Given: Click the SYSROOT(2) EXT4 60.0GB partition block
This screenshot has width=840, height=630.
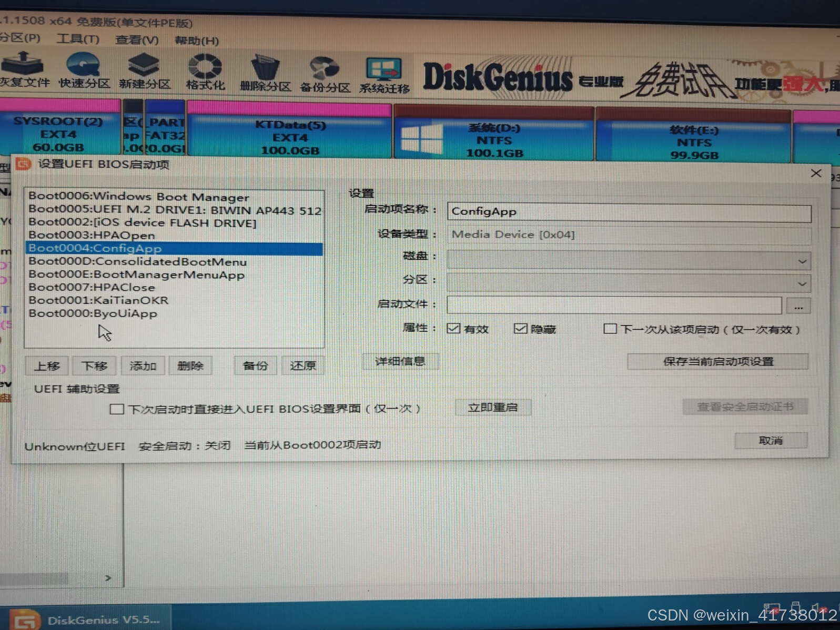Looking at the screenshot, I should pyautogui.click(x=59, y=128).
